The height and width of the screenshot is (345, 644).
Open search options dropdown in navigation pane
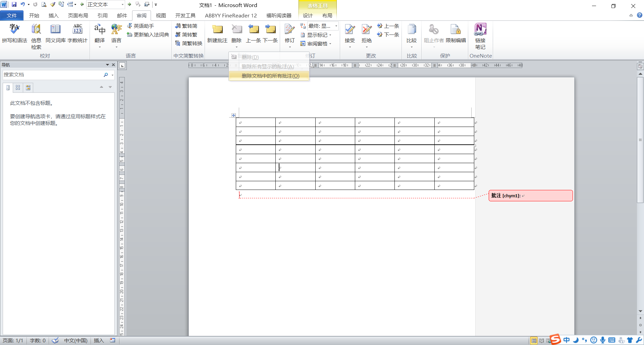point(112,75)
